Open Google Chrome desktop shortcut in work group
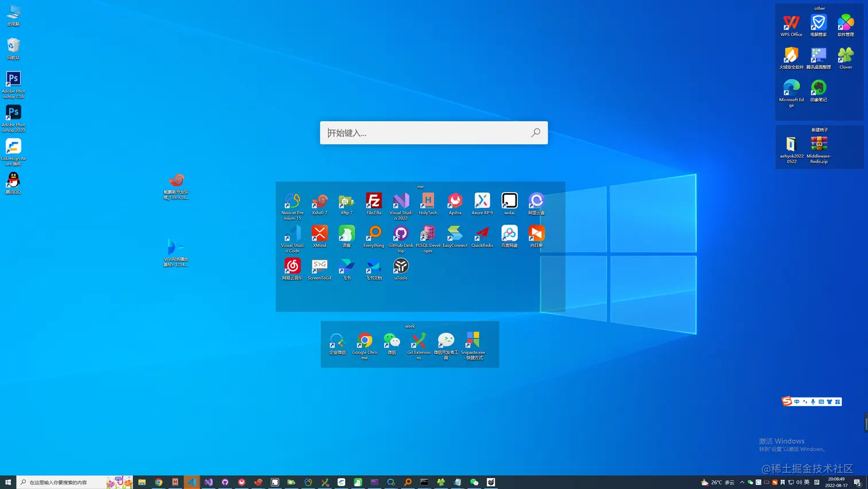868x489 pixels. pos(365,345)
